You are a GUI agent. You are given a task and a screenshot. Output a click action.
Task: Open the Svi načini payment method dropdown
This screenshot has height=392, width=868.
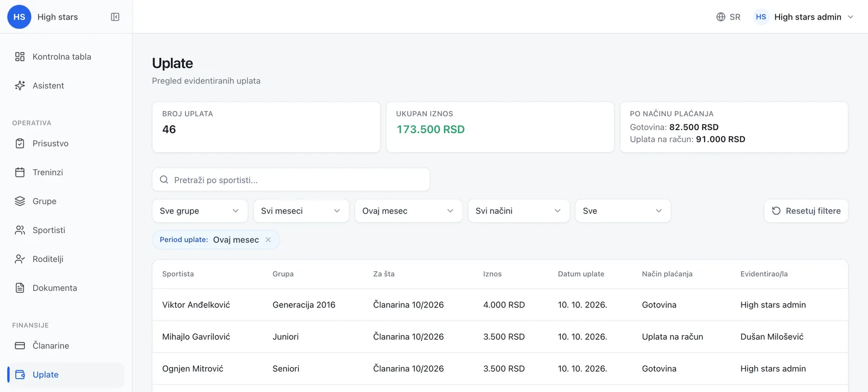(519, 211)
